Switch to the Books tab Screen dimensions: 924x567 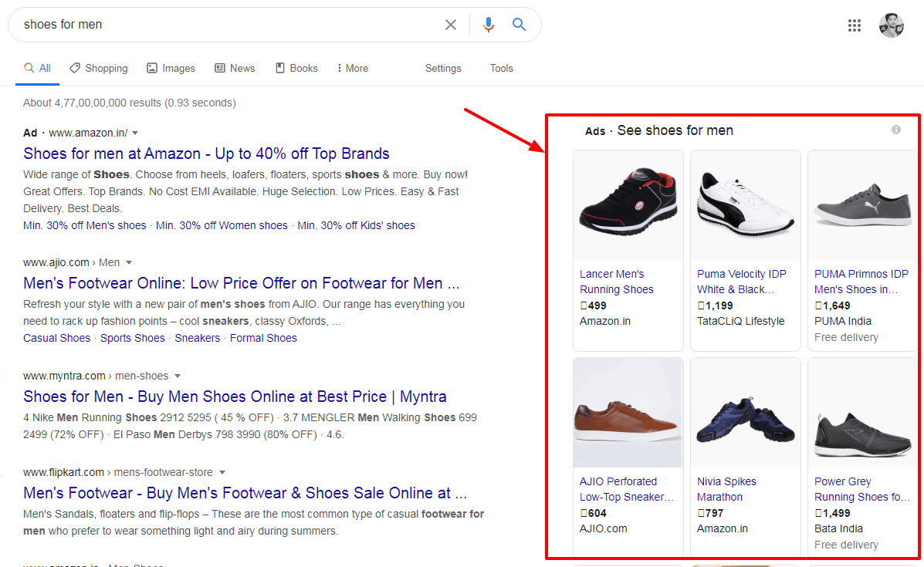tap(296, 69)
